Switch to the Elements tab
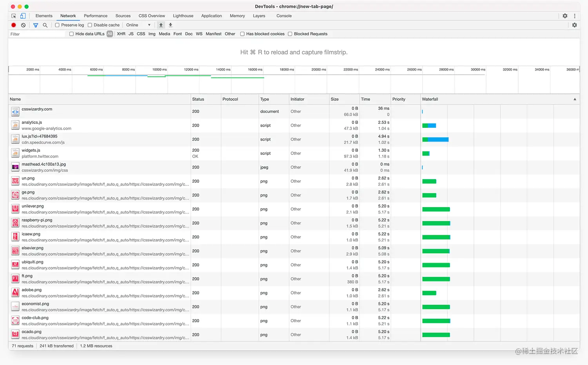Viewport: 588px width, 365px height. [x=44, y=16]
